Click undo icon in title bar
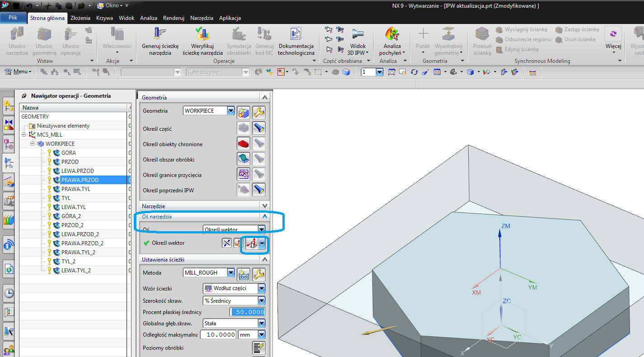644x357 pixels. click(x=29, y=5)
